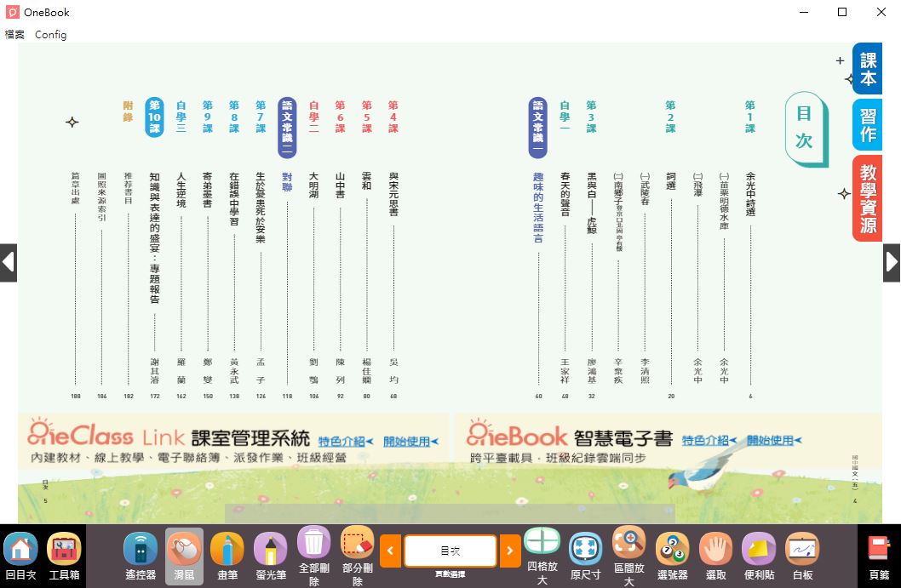Viewport: 901px width, 588px height.
Task: Flip to right page with black side arrow
Action: (x=892, y=263)
